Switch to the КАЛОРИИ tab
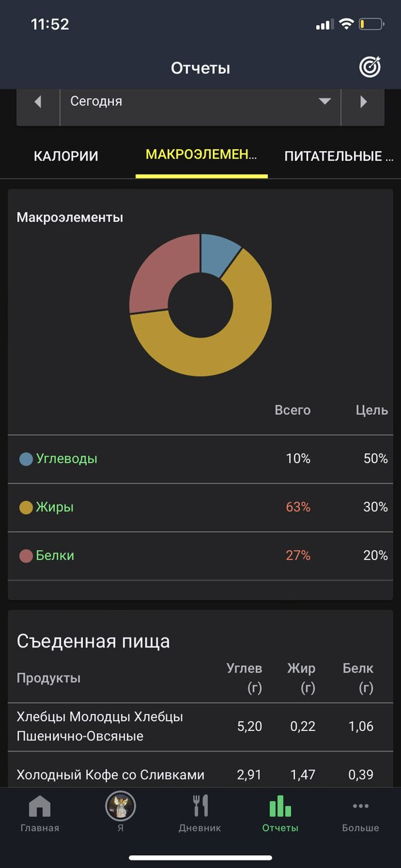Image resolution: width=401 pixels, height=868 pixels. click(66, 156)
